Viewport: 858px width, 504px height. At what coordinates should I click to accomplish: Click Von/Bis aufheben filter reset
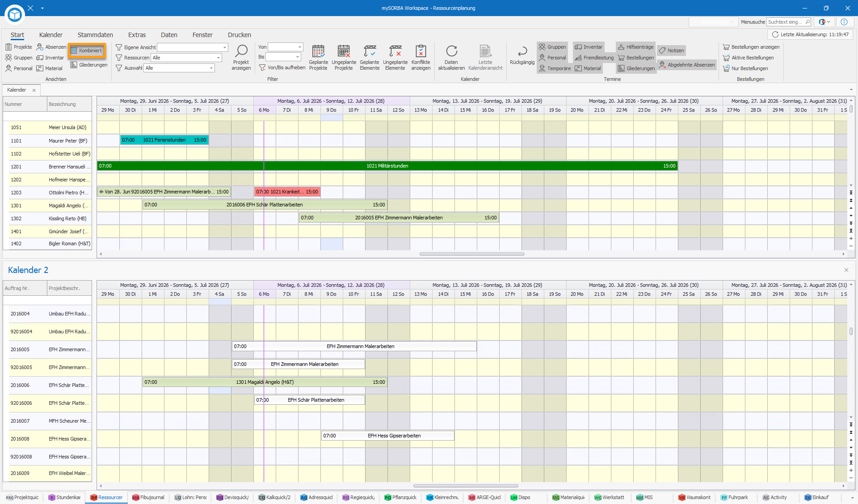coord(282,67)
